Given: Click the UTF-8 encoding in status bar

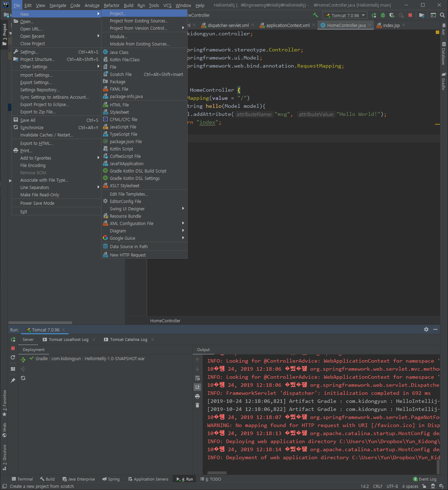Looking at the screenshot, I should coord(392,486).
